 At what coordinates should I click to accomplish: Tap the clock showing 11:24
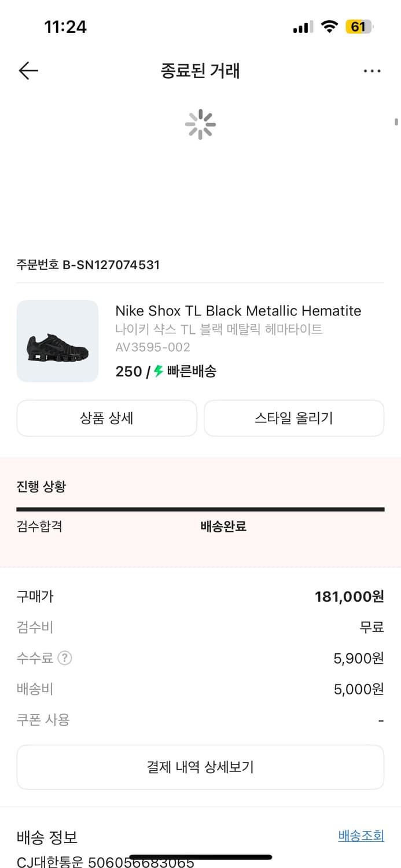(x=66, y=26)
